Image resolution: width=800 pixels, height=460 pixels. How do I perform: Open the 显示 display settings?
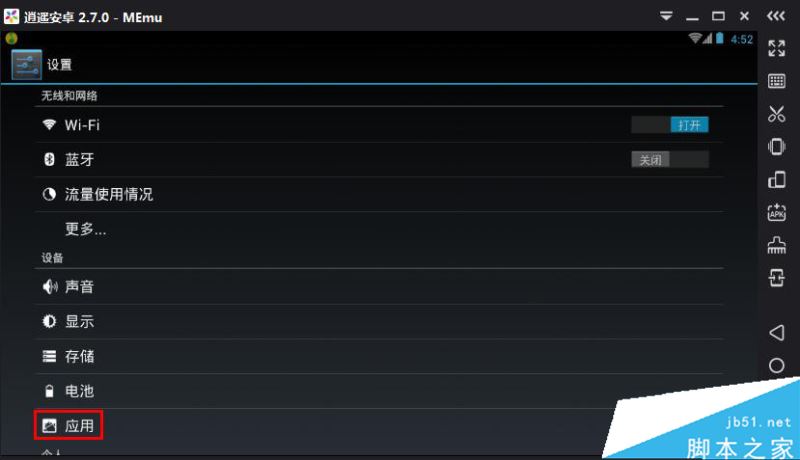click(379, 322)
